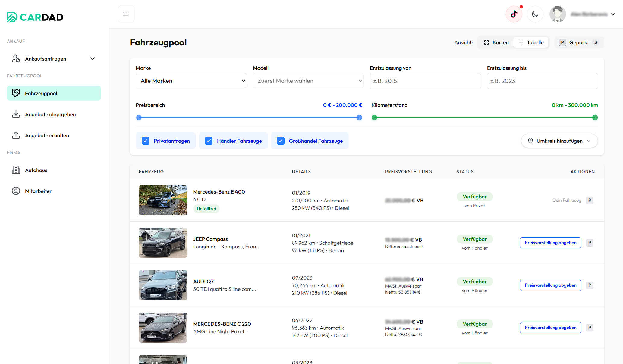Open the Geparkt vehicles list
The image size is (623, 364).
(579, 42)
